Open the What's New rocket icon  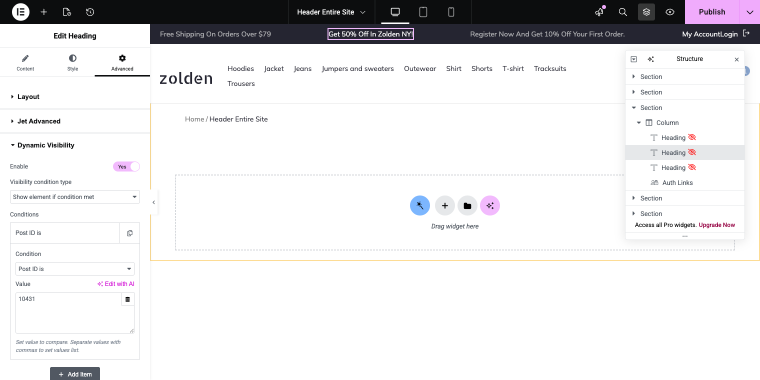600,12
